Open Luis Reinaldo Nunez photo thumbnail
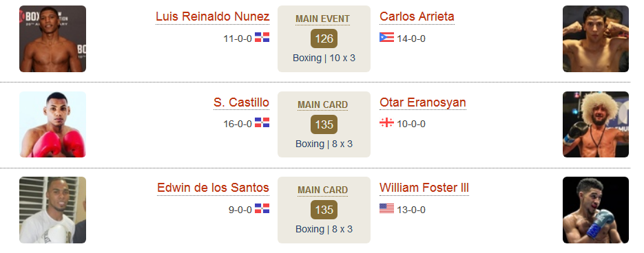The width and height of the screenshot is (644, 253). [x=52, y=38]
